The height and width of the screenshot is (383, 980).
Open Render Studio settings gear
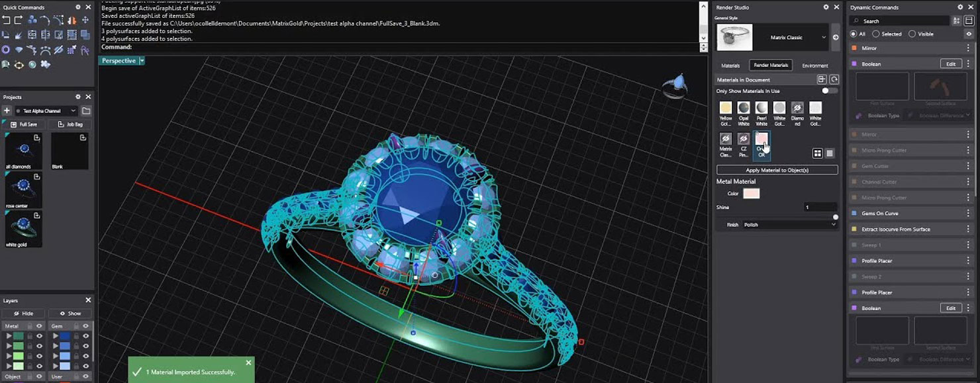coord(826,7)
